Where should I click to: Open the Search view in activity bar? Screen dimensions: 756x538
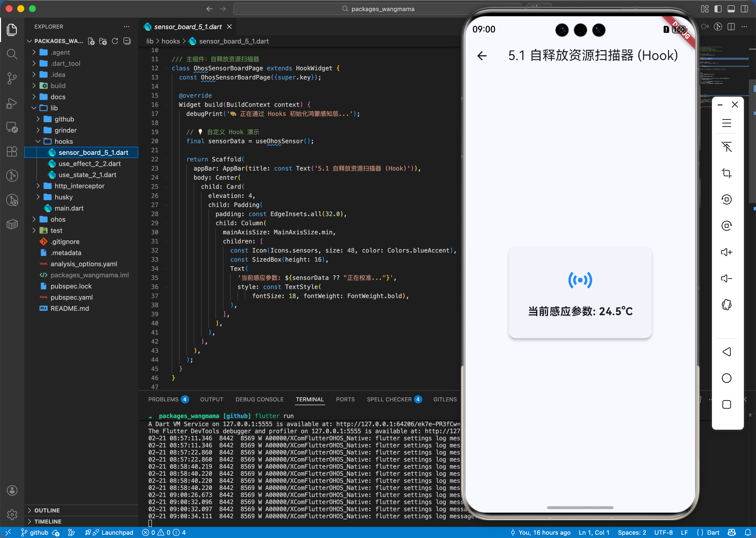[x=12, y=54]
